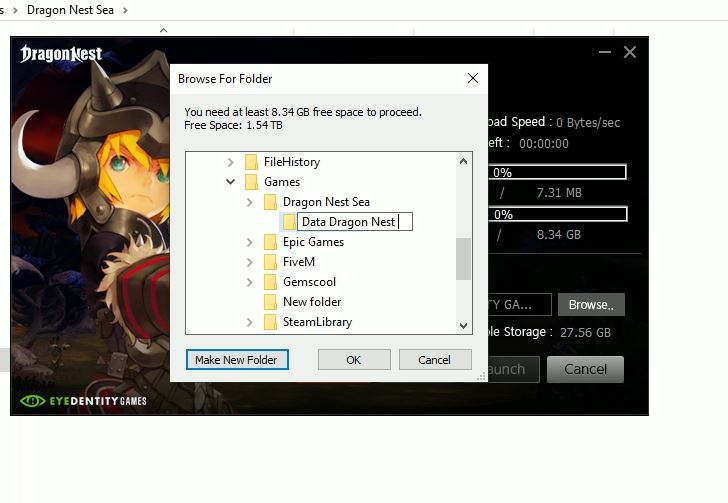Minimize the Dragon Nest launcher window
The width and height of the screenshot is (728, 503).
click(604, 52)
